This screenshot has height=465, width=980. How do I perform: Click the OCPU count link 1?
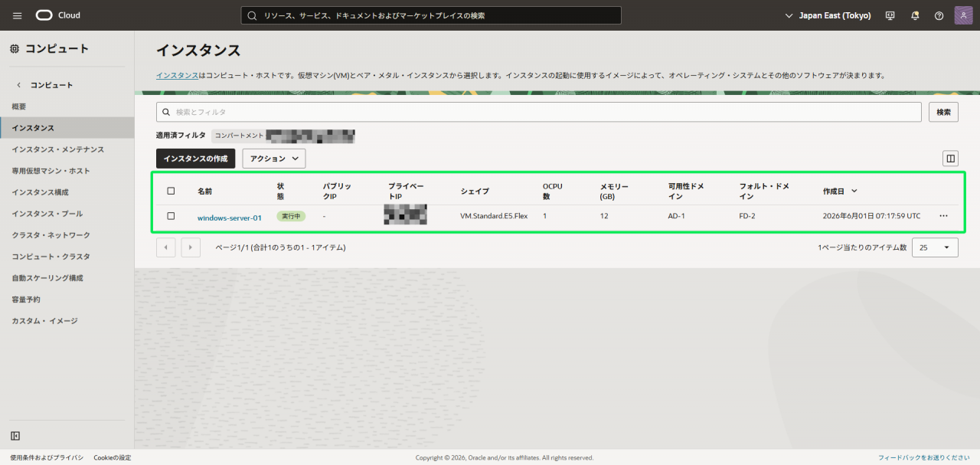point(545,216)
